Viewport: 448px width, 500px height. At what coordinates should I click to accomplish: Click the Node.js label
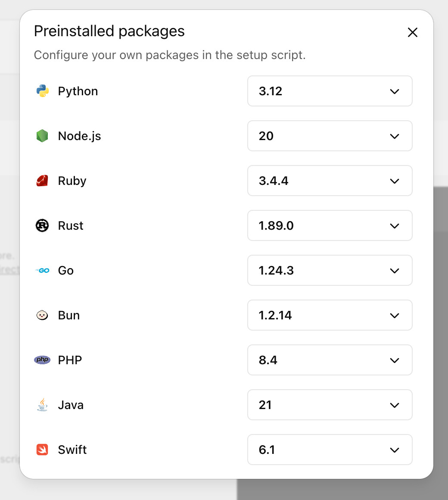click(80, 136)
